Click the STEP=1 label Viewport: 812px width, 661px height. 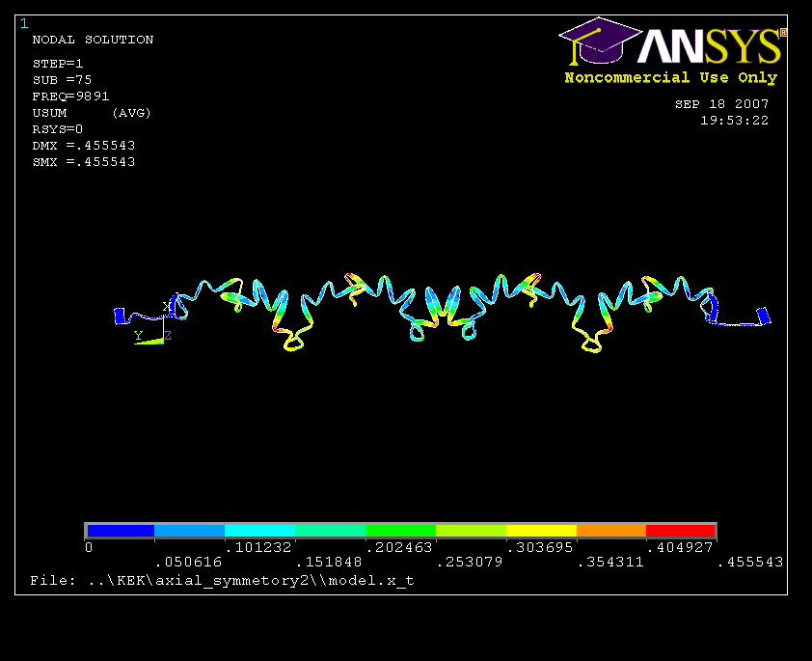click(58, 64)
